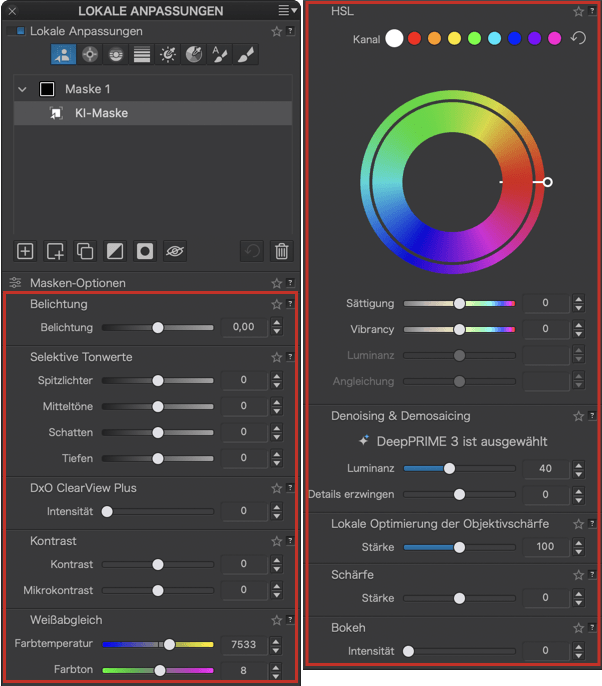Select the magenta Kanal swatch
This screenshot has width=602, height=686.
[554, 38]
